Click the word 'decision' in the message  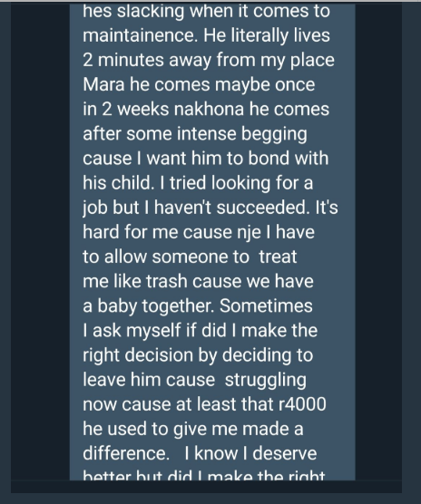[159, 355]
